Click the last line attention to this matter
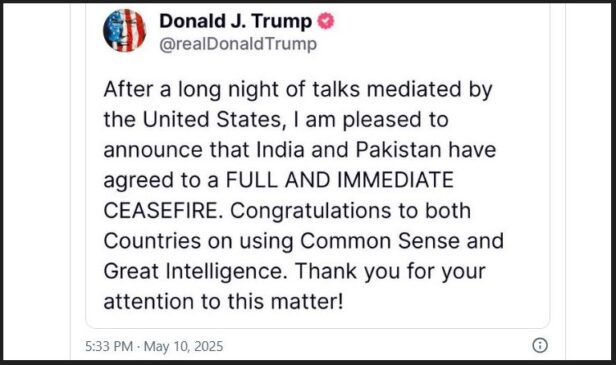Screen dimensions: 616x365 click(x=224, y=302)
